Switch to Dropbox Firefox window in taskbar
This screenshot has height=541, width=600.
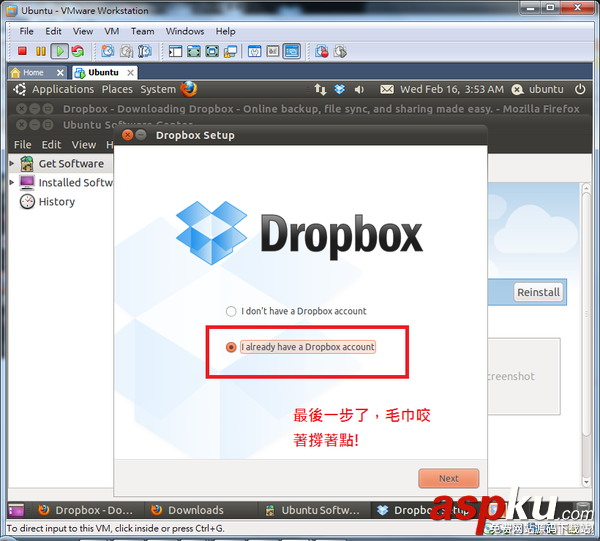click(86, 510)
